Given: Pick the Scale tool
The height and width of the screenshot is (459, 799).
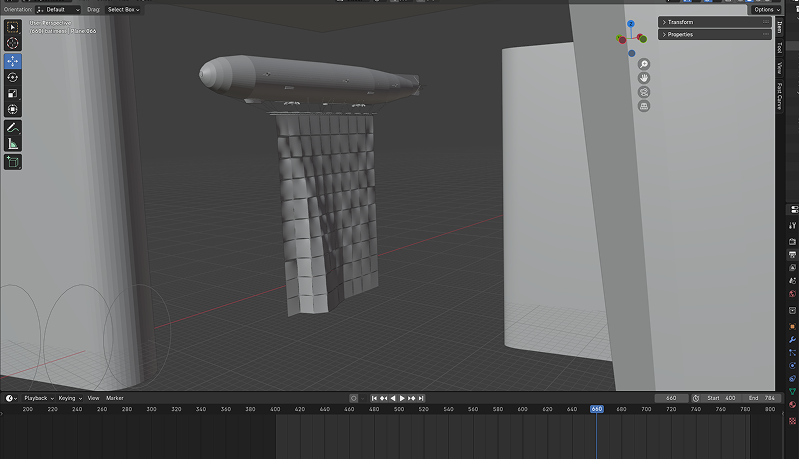Looking at the screenshot, I should pos(13,93).
